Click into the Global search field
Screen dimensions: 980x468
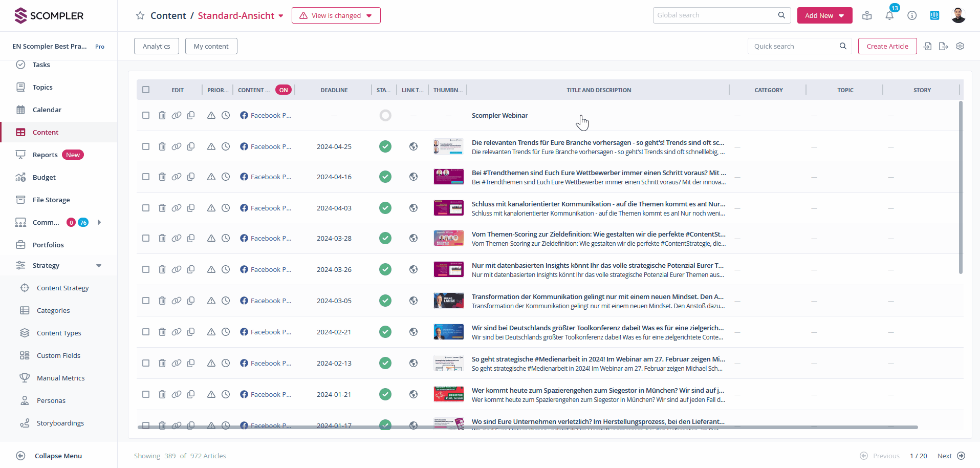point(715,15)
